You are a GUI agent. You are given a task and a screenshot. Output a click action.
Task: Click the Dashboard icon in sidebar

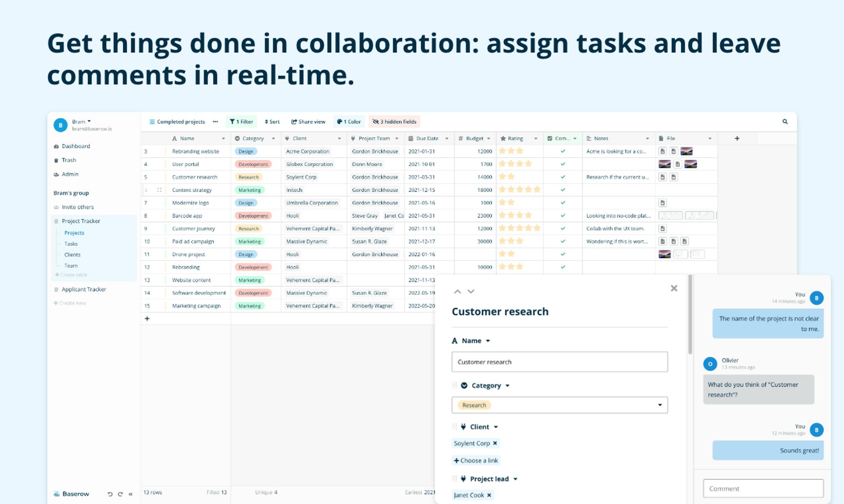click(x=56, y=146)
